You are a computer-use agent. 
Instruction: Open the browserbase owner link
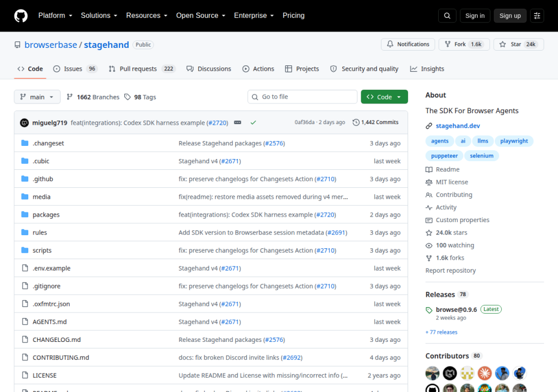(51, 45)
